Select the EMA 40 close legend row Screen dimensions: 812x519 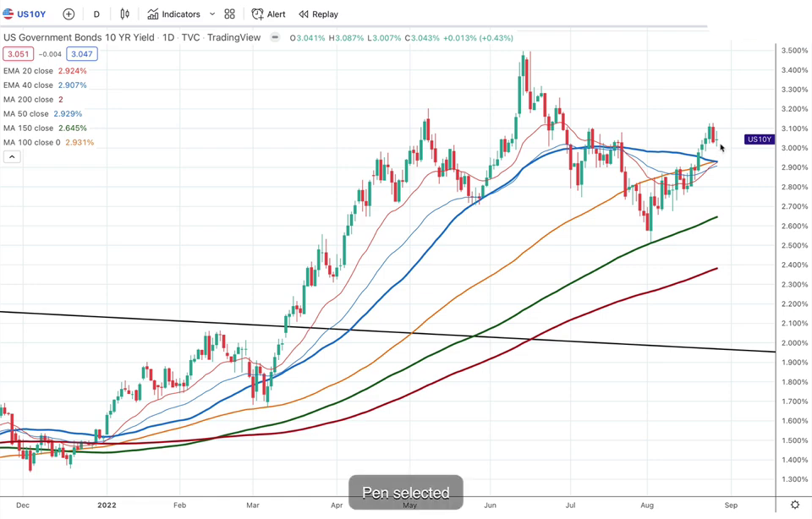coord(45,85)
